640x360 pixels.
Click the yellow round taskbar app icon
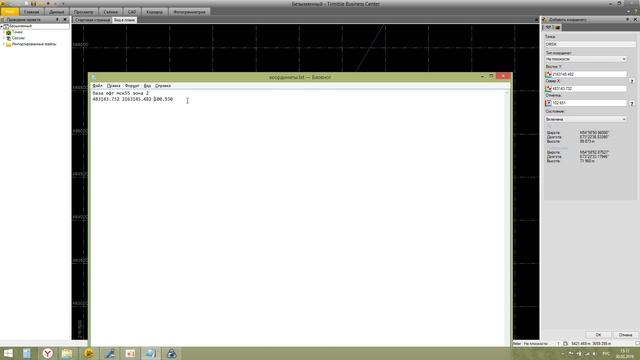[x=89, y=353]
